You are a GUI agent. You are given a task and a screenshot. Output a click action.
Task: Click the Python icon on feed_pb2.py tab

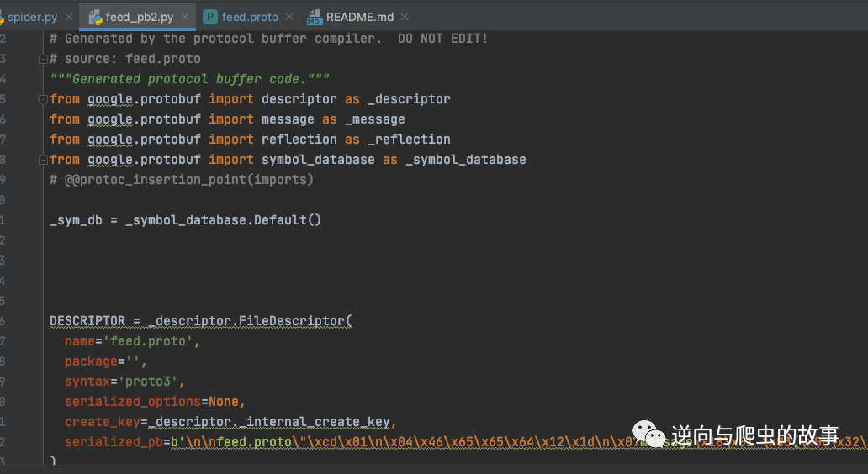coord(95,17)
